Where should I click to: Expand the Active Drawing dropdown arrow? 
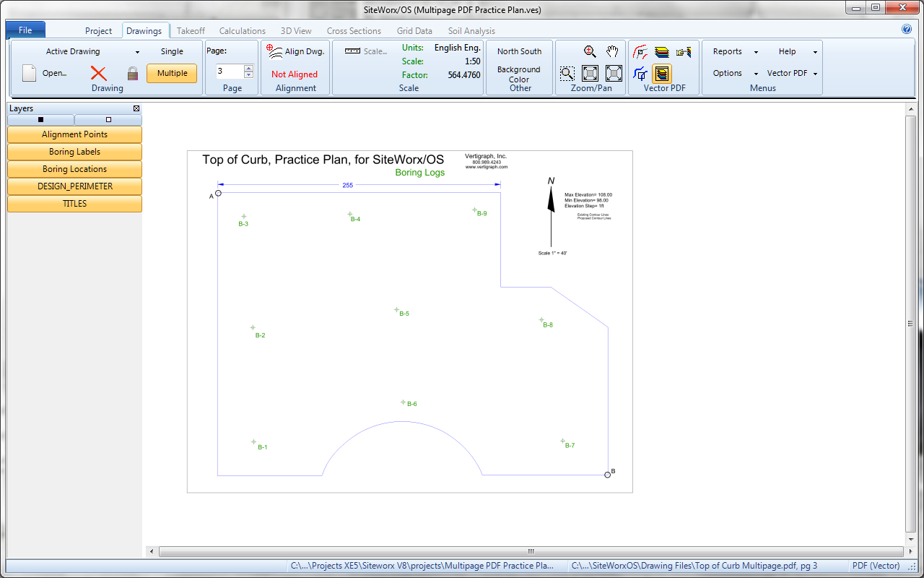click(138, 52)
